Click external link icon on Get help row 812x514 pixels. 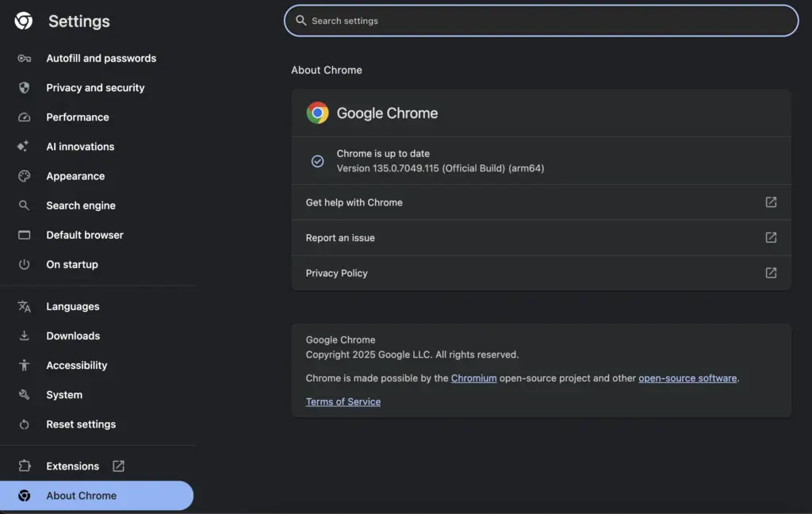tap(771, 202)
